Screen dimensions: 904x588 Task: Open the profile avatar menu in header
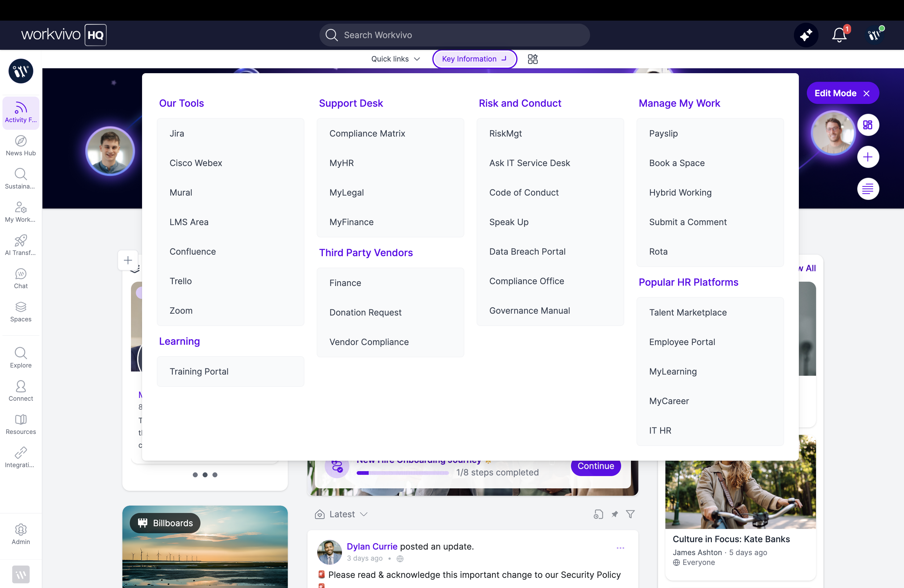point(874,35)
